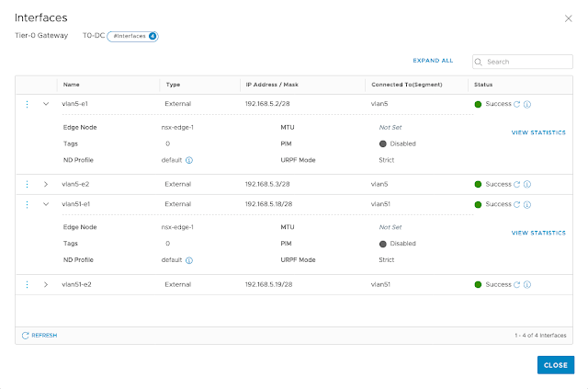
Task: Open View Statistics for vlan5-e1
Action: point(538,132)
